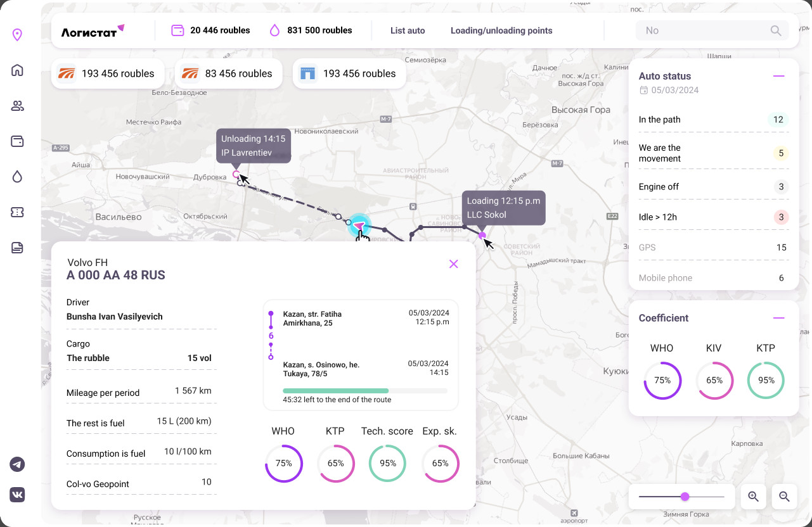Click driver name Bunsha Ivan Vasilyevich
The width and height of the screenshot is (812, 527).
click(115, 317)
